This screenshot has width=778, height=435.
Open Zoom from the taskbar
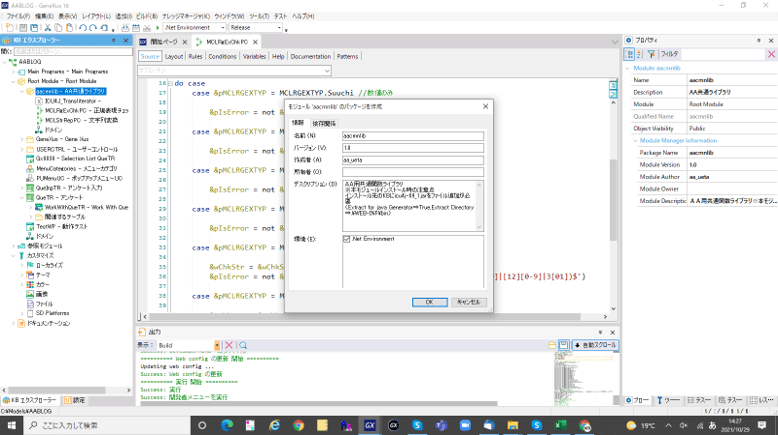(x=465, y=425)
